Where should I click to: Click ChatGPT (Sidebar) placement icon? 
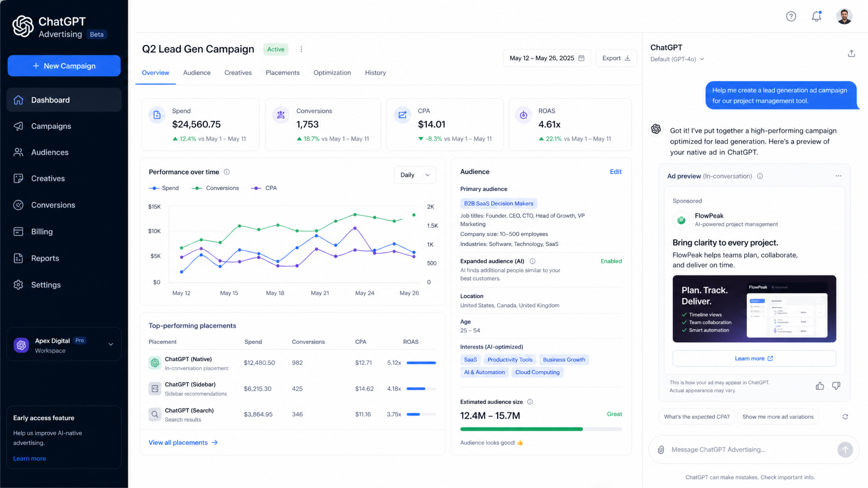[x=155, y=388]
